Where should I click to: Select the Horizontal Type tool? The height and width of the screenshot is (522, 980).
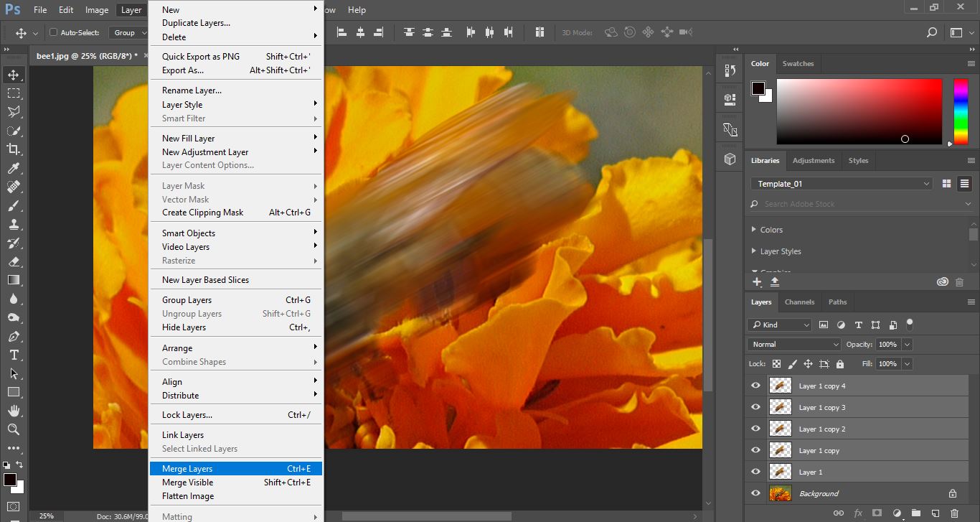tap(13, 355)
